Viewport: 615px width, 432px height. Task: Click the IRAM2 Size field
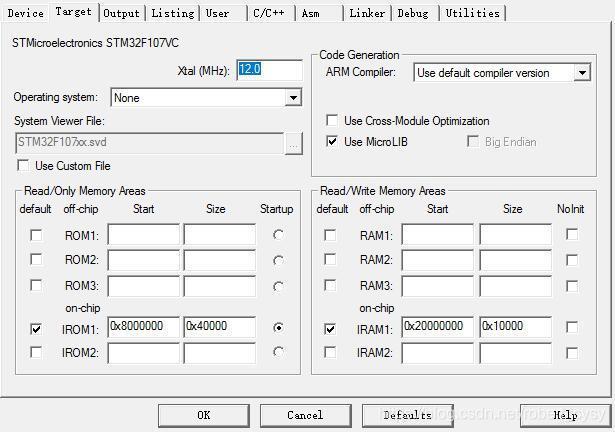click(515, 353)
